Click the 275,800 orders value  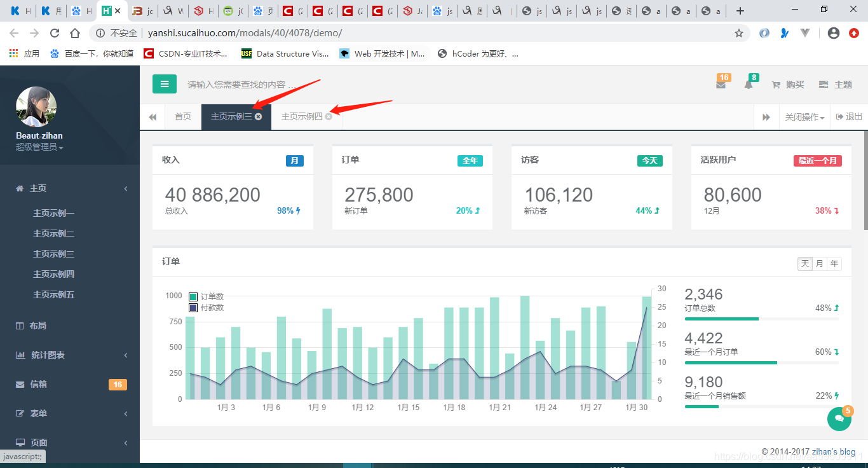(x=379, y=195)
